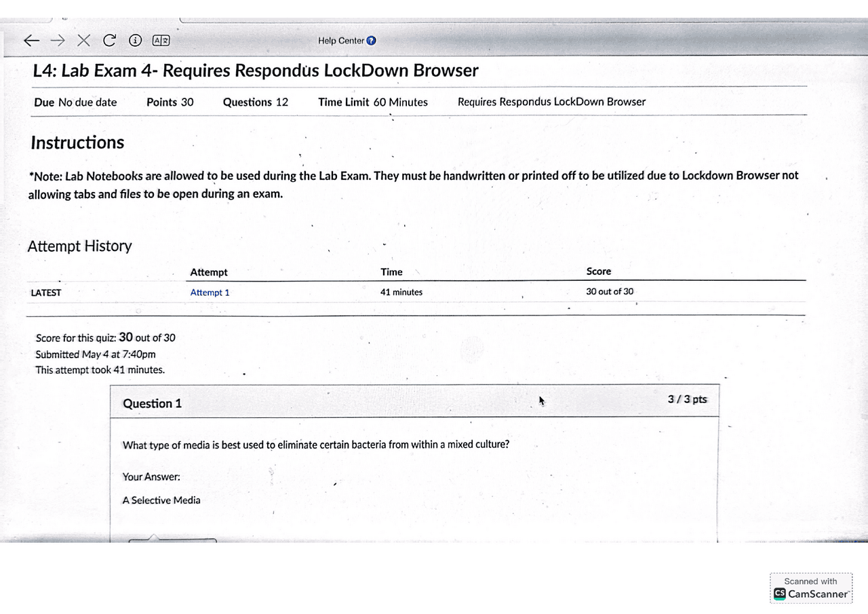Click the 'A Selective Media' answer text
This screenshot has height=614, width=868.
pos(161,500)
